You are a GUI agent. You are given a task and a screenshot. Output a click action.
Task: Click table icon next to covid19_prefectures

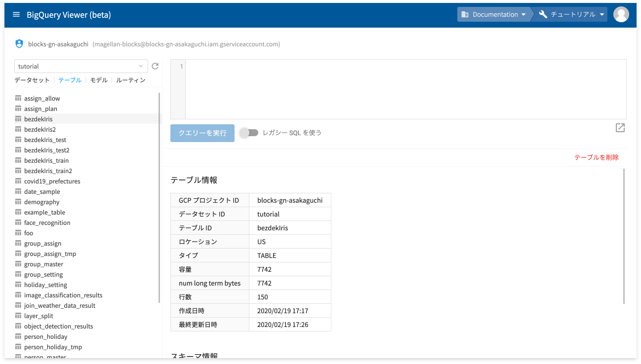coord(18,181)
